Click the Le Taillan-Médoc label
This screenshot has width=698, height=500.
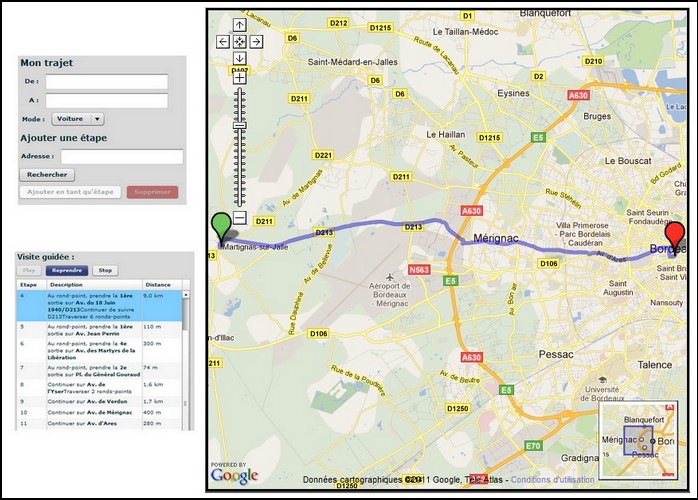pos(466,32)
